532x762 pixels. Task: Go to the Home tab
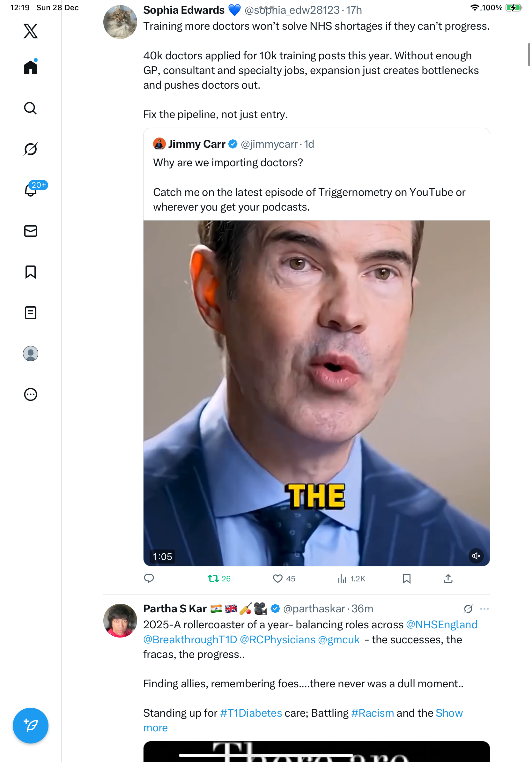(x=31, y=67)
